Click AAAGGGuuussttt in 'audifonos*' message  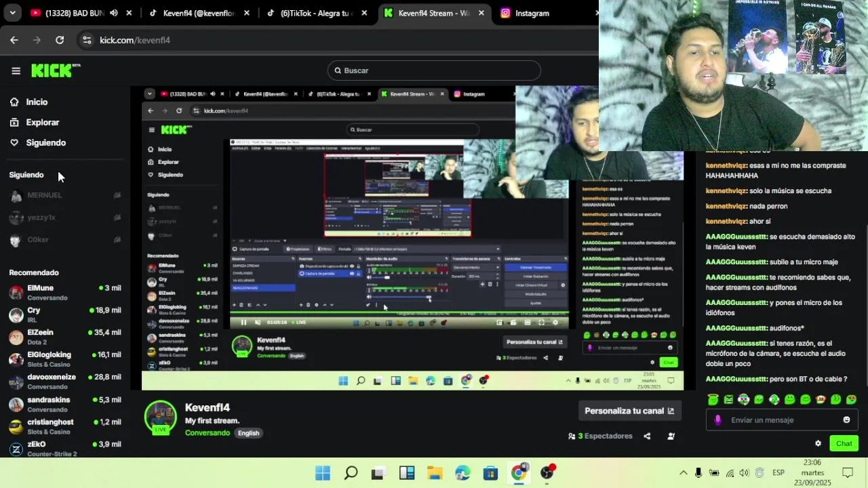pyautogui.click(x=736, y=329)
